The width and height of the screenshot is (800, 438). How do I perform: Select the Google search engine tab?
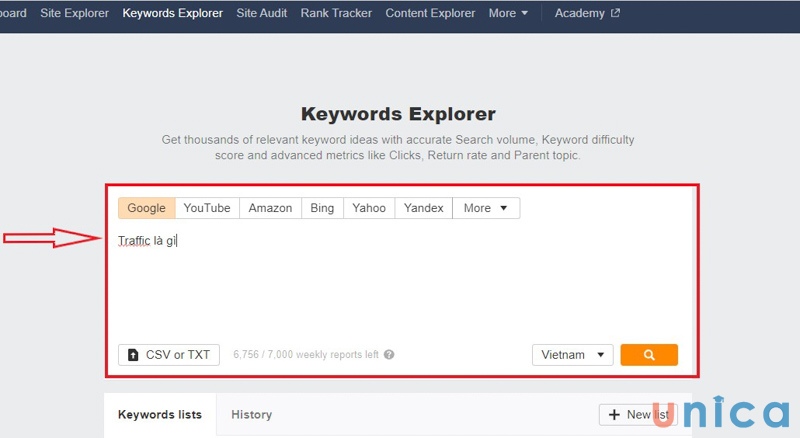pyautogui.click(x=146, y=208)
